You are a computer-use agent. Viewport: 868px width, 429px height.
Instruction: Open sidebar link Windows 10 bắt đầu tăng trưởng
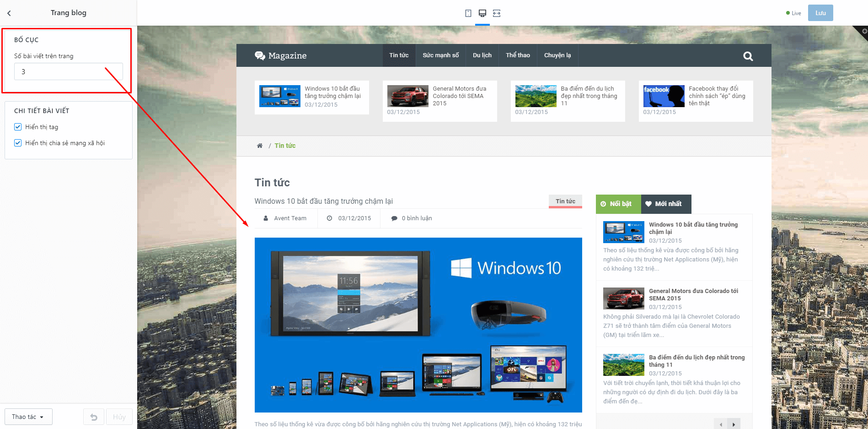[x=693, y=228]
